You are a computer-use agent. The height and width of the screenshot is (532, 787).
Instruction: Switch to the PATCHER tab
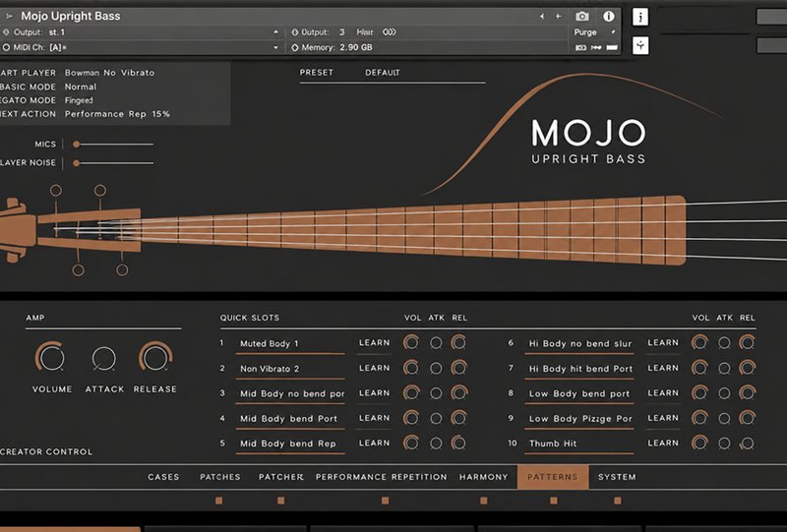[x=281, y=477]
